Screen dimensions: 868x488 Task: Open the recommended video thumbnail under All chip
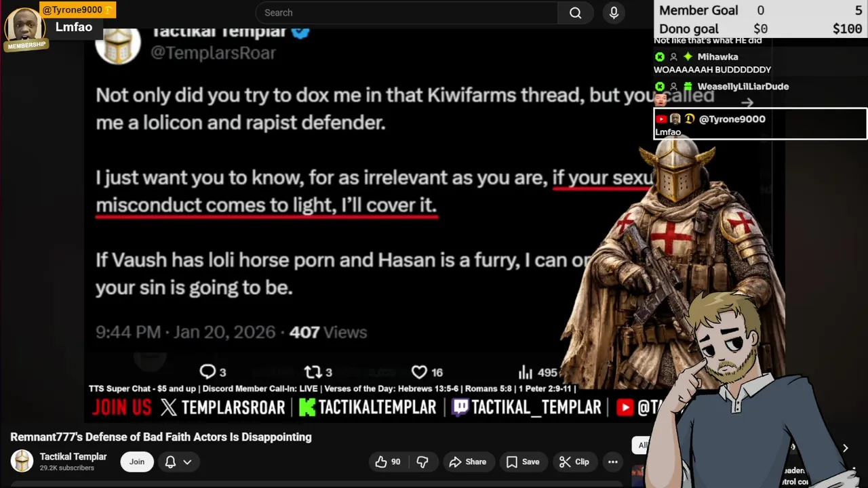(x=637, y=476)
